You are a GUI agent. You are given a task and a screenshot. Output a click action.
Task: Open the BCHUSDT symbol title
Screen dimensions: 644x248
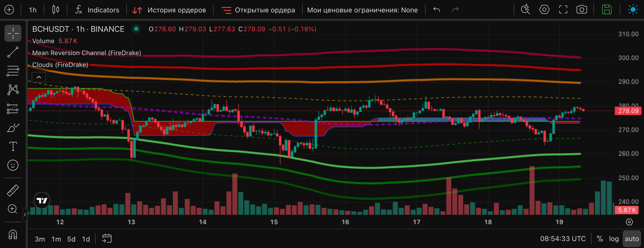78,29
